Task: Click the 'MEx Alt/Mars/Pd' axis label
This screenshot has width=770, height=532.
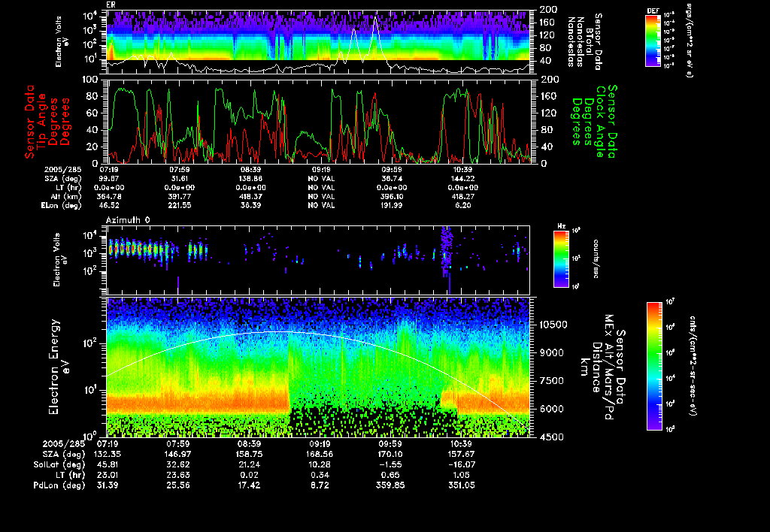Action: click(x=608, y=367)
